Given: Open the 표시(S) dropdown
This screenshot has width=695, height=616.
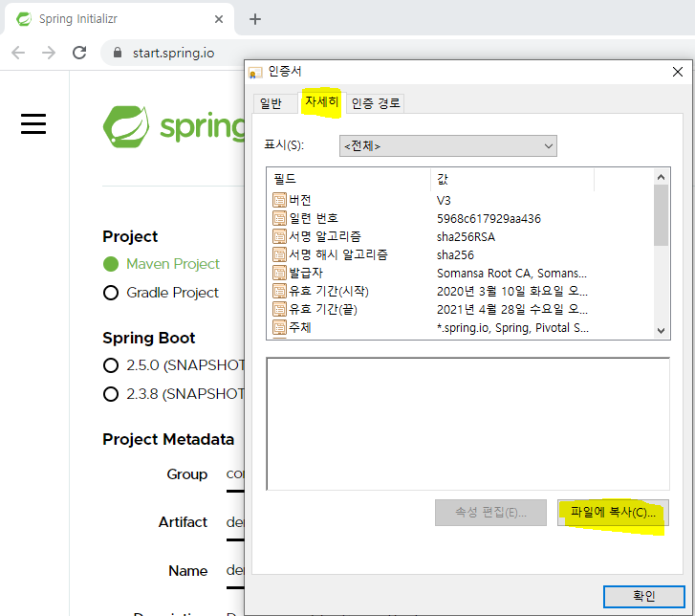Looking at the screenshot, I should [x=448, y=146].
